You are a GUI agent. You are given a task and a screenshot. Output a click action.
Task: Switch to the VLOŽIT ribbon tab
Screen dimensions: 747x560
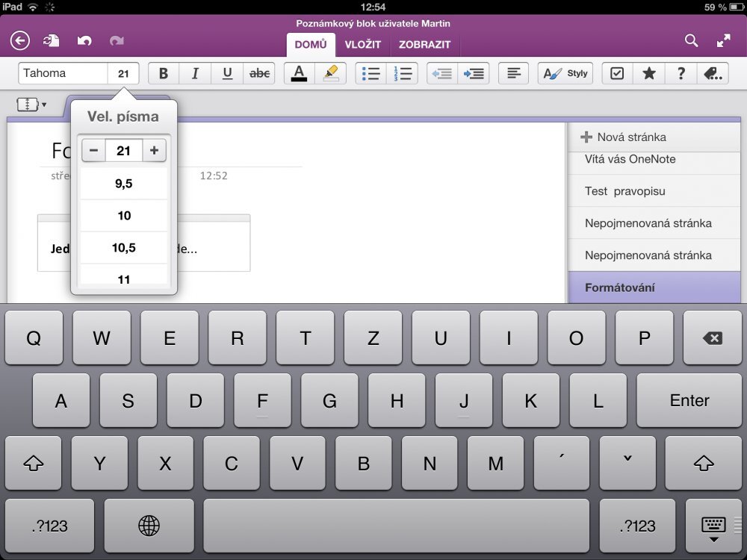point(364,44)
